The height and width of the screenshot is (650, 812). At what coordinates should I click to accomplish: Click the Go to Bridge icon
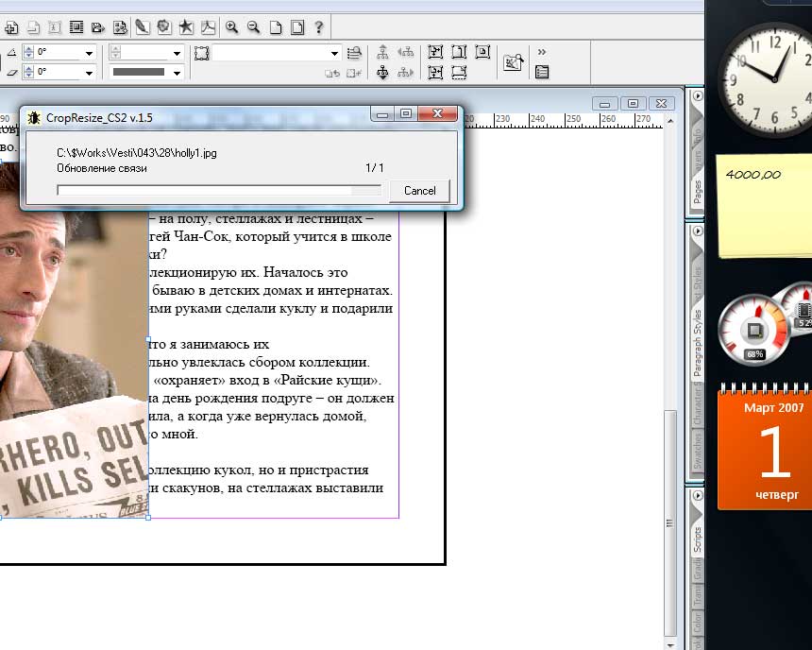click(x=513, y=62)
